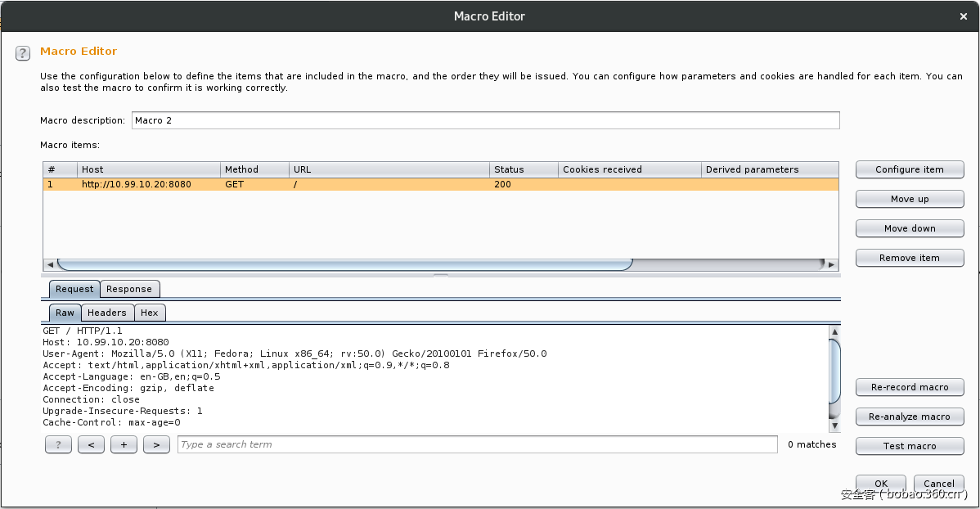Click the Macro Editor help question mark icon

pos(23,53)
